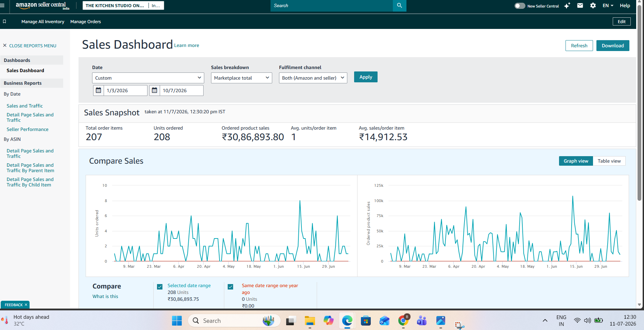Open the Photos app in the taskbar
The image size is (644, 330).
(x=440, y=321)
